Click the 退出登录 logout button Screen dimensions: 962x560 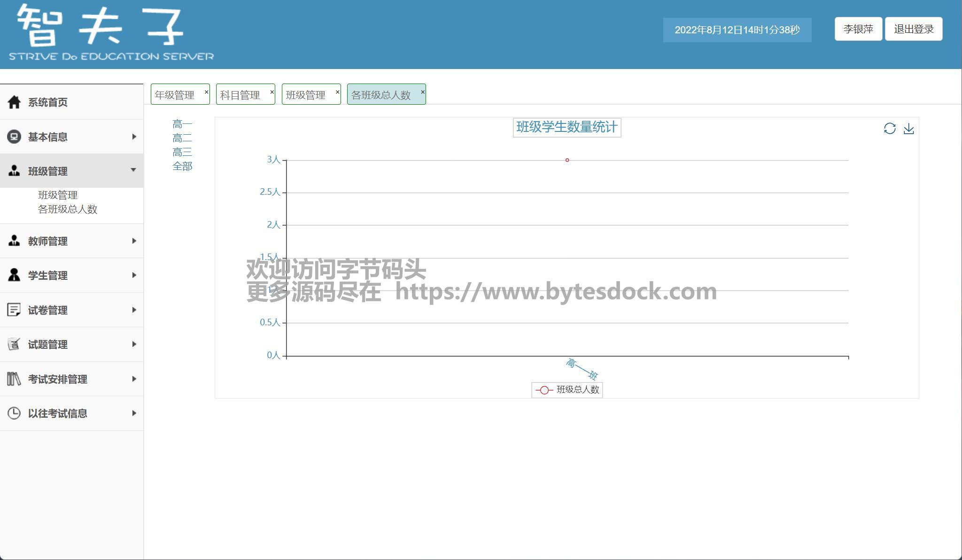point(913,29)
